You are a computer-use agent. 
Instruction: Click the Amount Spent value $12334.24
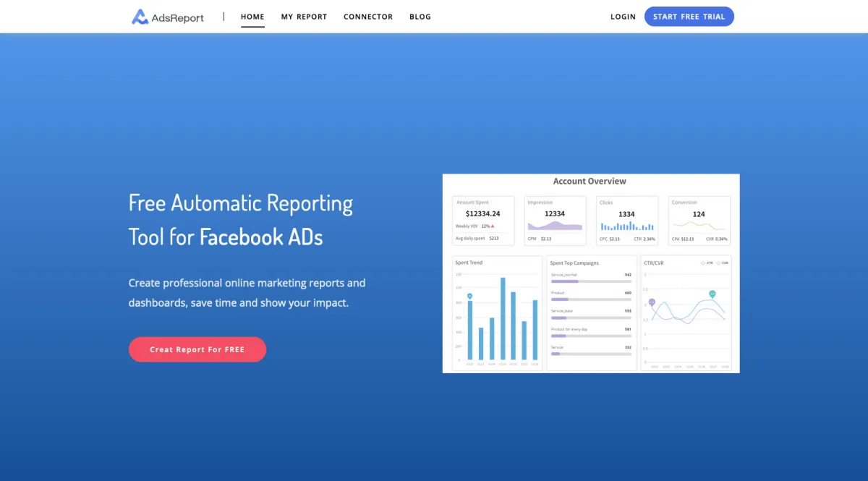(x=482, y=214)
